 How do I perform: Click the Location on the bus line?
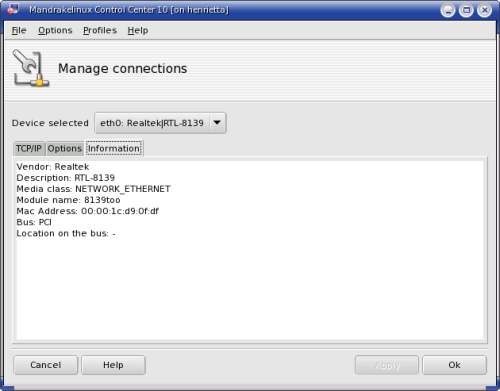pyautogui.click(x=66, y=233)
